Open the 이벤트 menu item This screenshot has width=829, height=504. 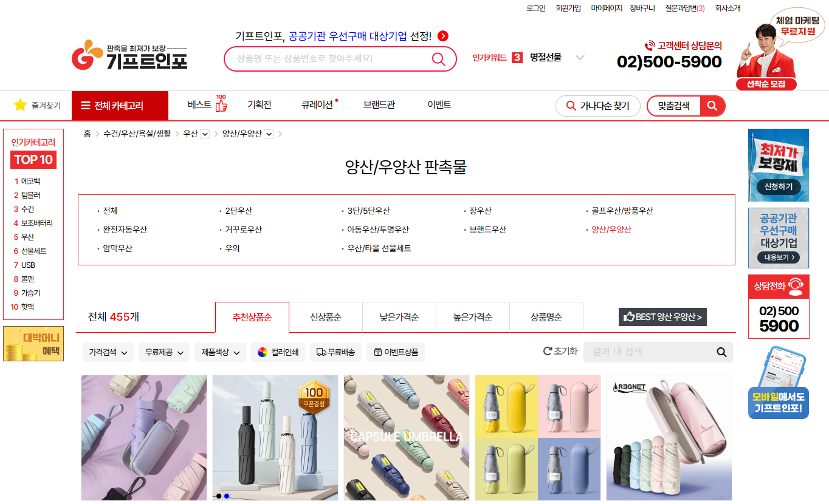click(x=439, y=104)
